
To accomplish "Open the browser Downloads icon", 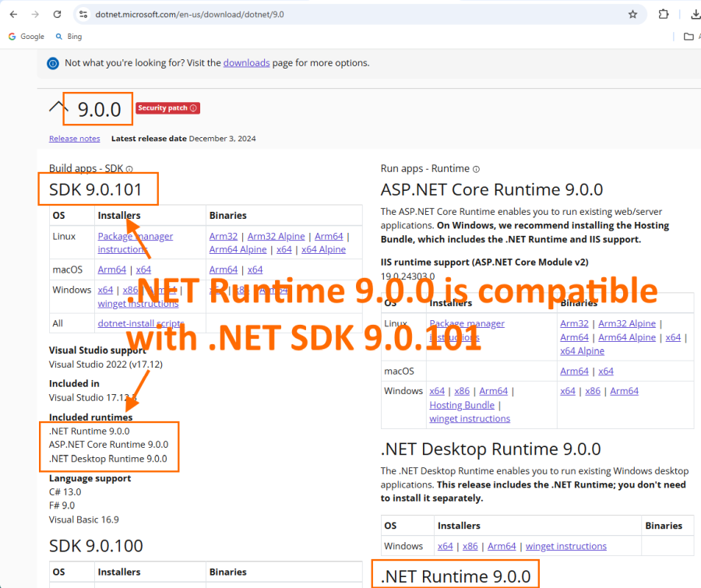I will tap(695, 14).
